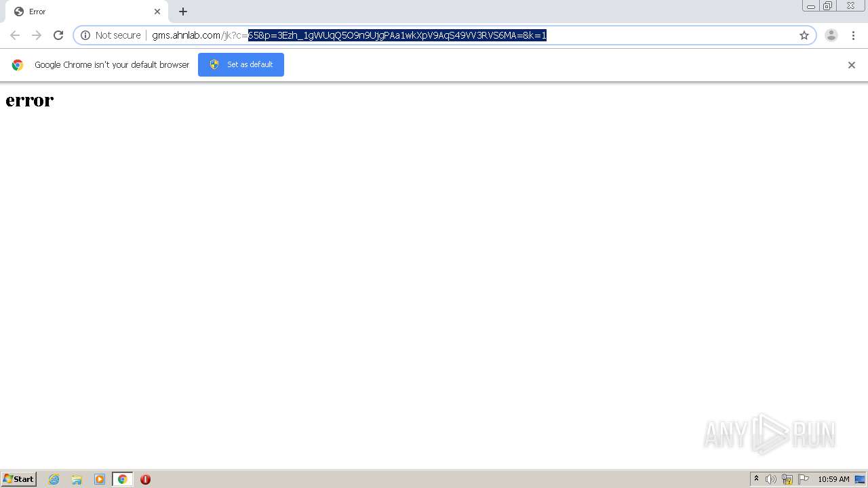Open the red Opera icon on the taskbar

click(145, 479)
